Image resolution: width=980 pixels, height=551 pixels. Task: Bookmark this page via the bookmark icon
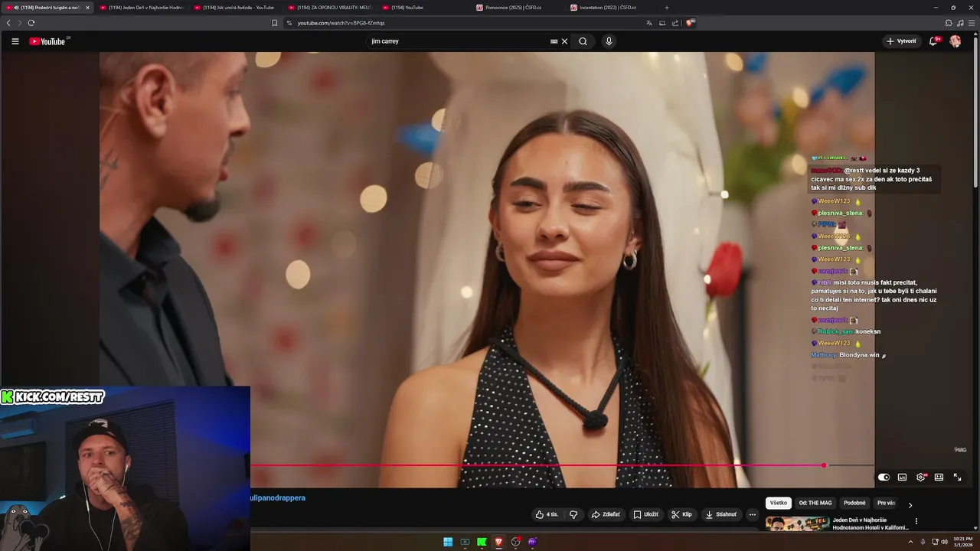(x=275, y=23)
